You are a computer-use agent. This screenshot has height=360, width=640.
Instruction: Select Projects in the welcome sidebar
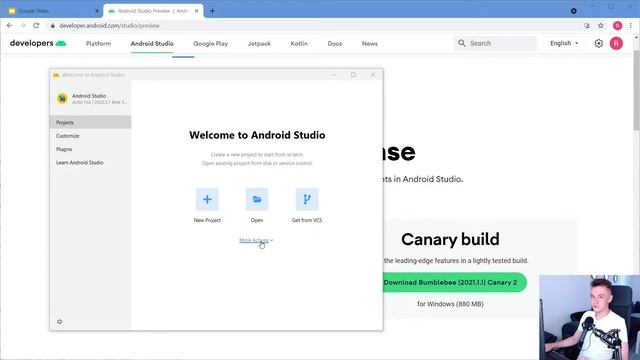click(90, 122)
